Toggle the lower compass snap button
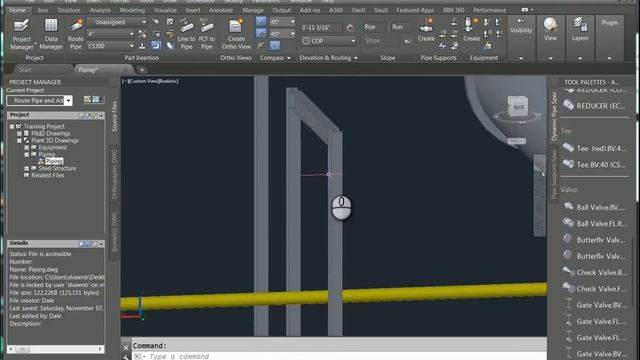 point(261,34)
